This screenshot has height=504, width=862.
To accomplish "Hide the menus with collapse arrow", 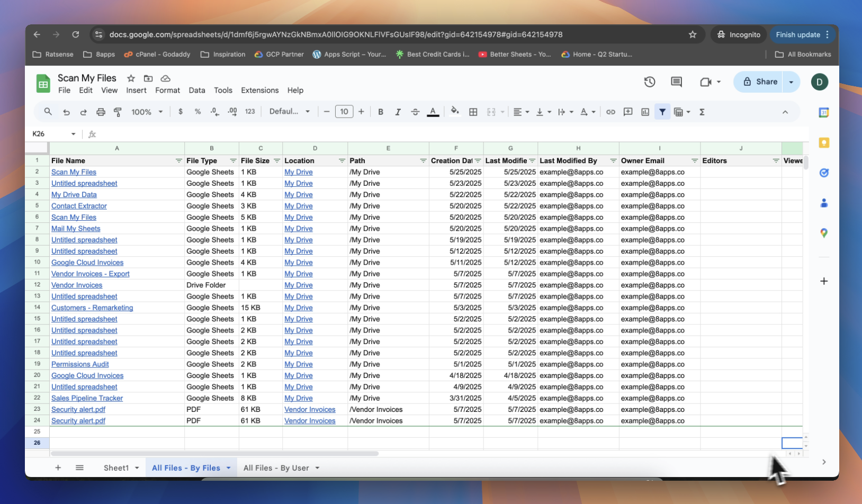I will point(785,112).
